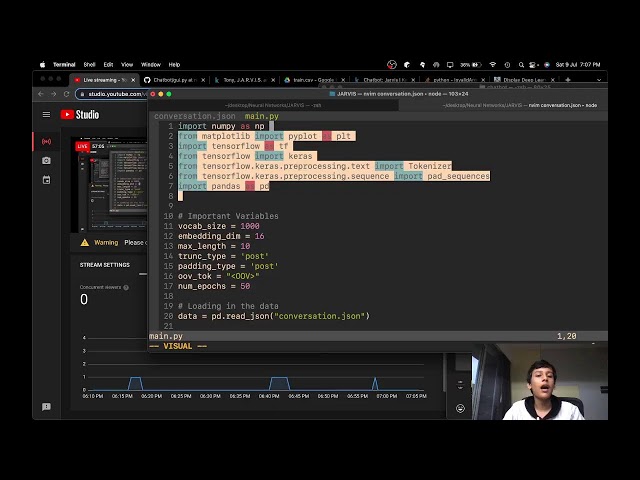Image resolution: width=640 pixels, height=480 pixels.
Task: Open the YouTube Studio hamburger menu
Action: pyautogui.click(x=46, y=115)
